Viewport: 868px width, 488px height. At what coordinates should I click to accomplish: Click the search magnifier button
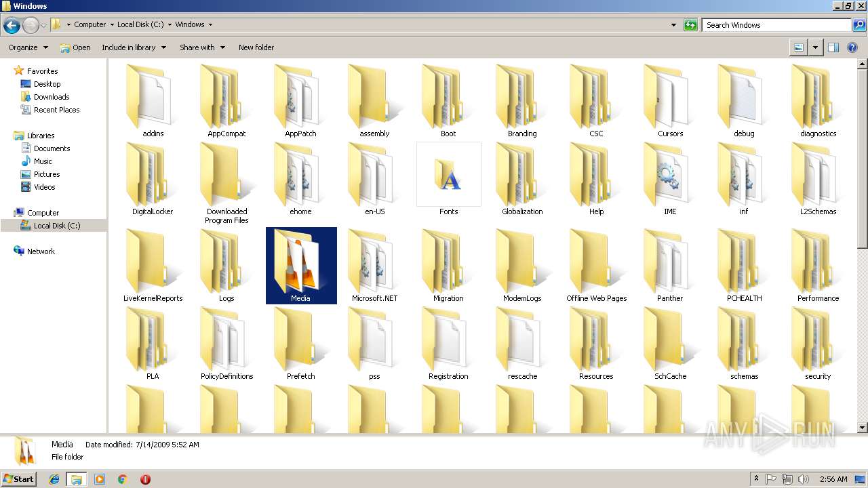click(x=859, y=25)
